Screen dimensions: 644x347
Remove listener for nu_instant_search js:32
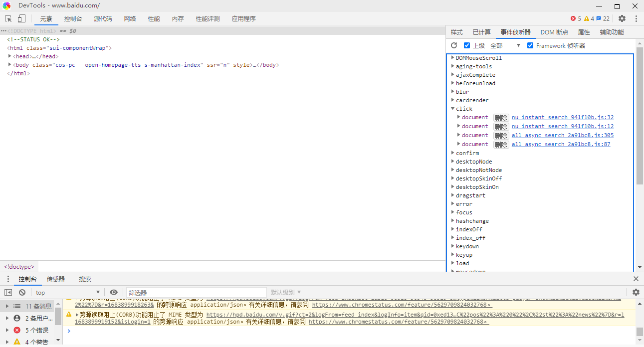[x=501, y=118]
